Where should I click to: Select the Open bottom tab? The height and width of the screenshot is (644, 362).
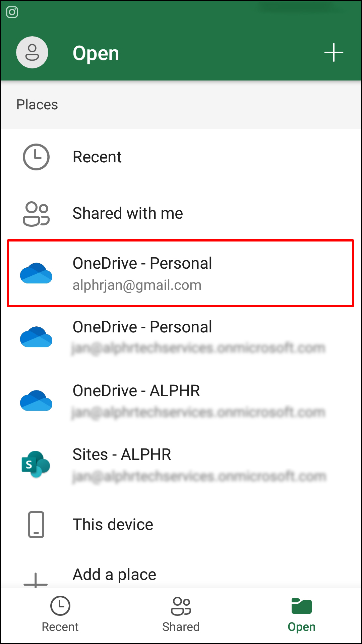click(302, 614)
